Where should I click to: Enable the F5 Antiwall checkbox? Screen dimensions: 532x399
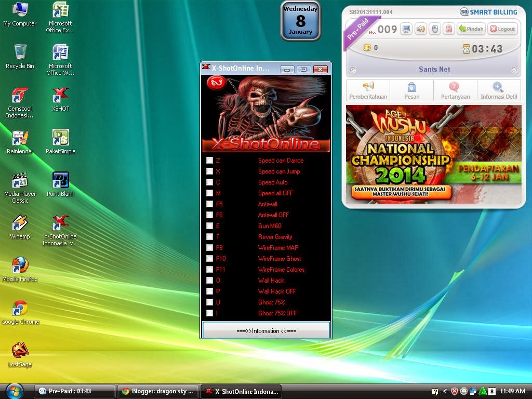[210, 204]
